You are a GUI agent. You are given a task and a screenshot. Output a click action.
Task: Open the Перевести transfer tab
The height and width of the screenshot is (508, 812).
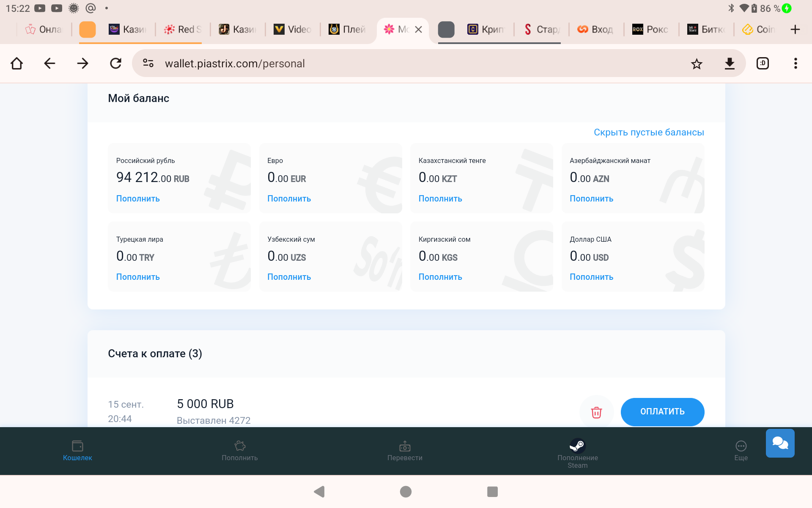pos(405,451)
